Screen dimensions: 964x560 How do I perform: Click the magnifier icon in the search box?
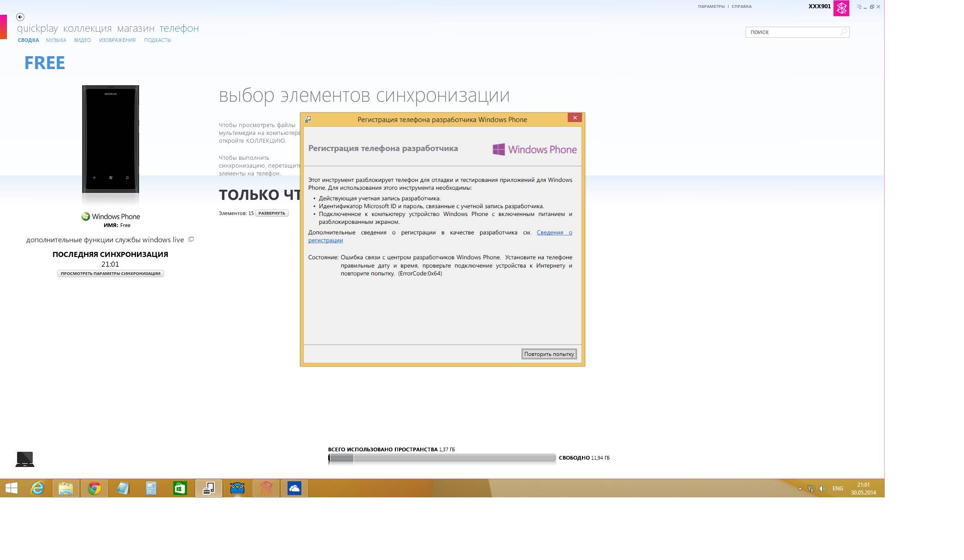843,32
